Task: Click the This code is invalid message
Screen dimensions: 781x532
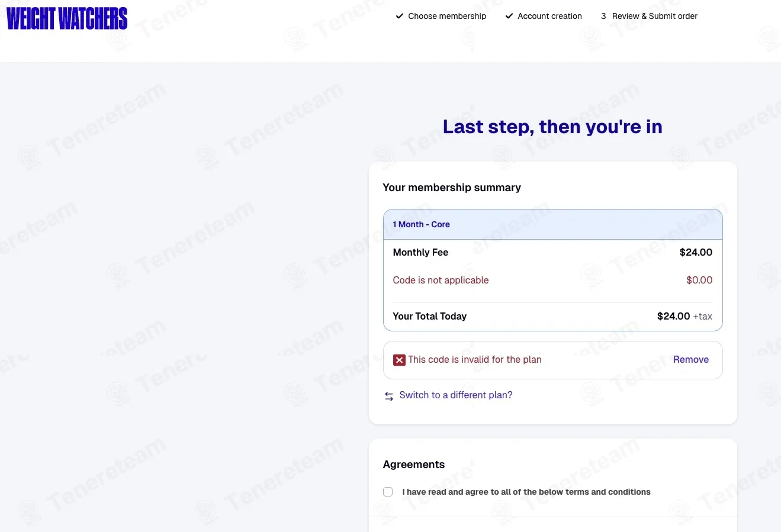Action: point(475,360)
